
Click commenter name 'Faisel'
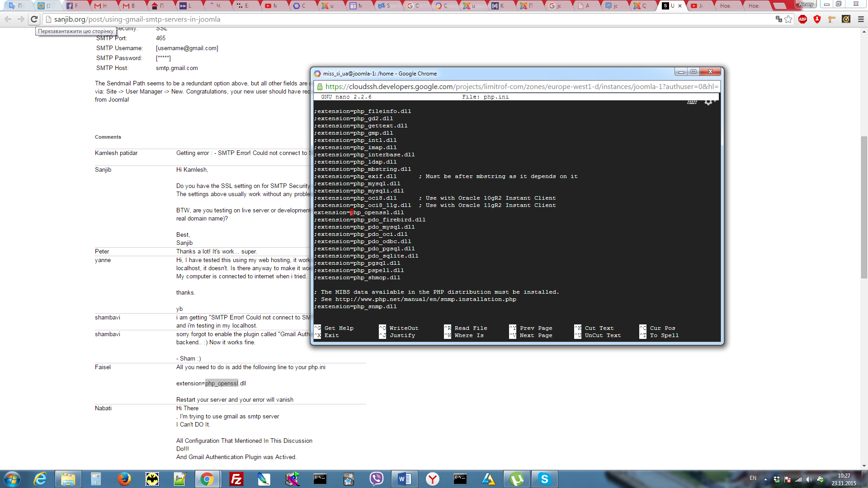point(103,367)
